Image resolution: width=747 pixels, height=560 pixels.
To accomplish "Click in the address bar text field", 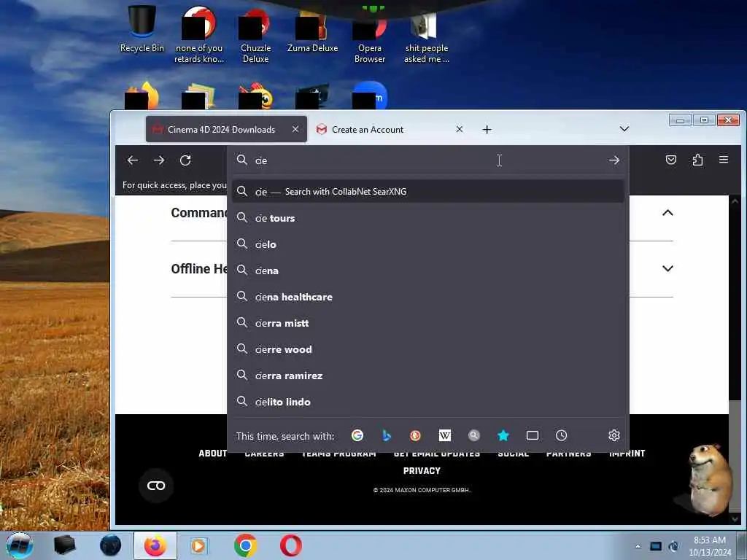I will (x=429, y=160).
